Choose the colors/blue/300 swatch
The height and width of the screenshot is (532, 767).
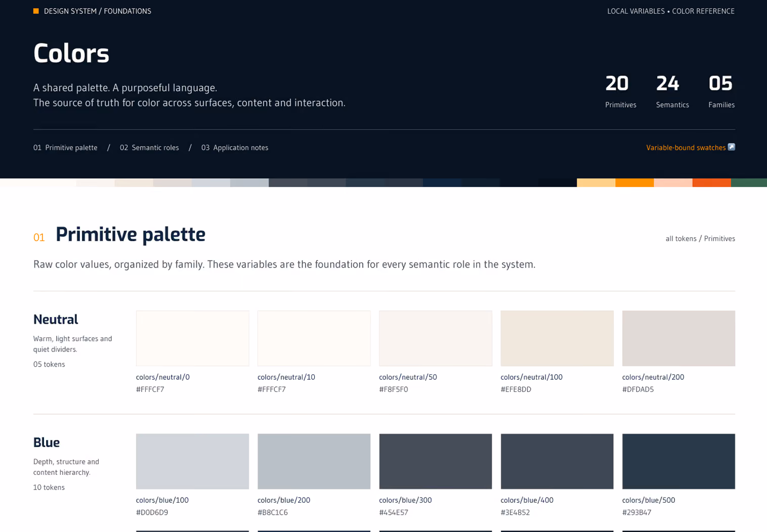coord(436,461)
